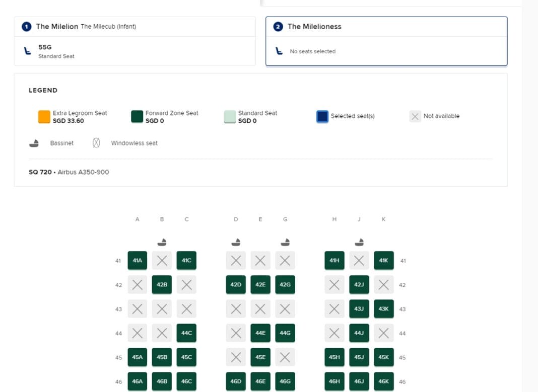Click the bassinet icon above column J
The image size is (538, 392).
pos(359,241)
